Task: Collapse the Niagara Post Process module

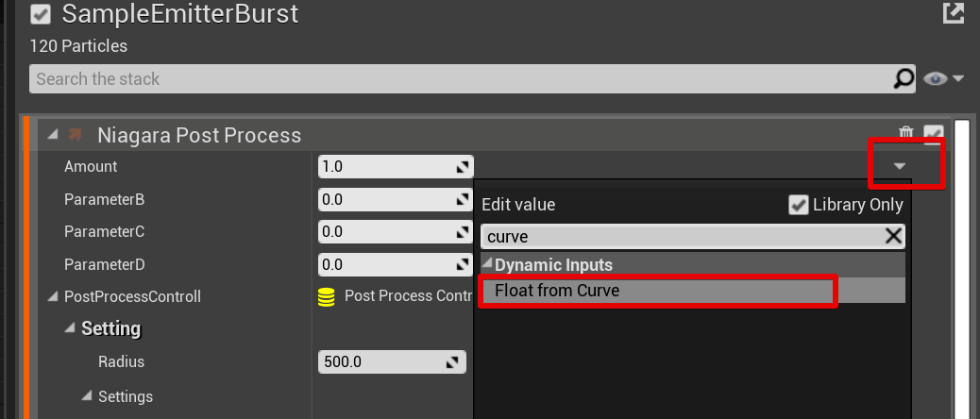Action: pyautogui.click(x=53, y=135)
